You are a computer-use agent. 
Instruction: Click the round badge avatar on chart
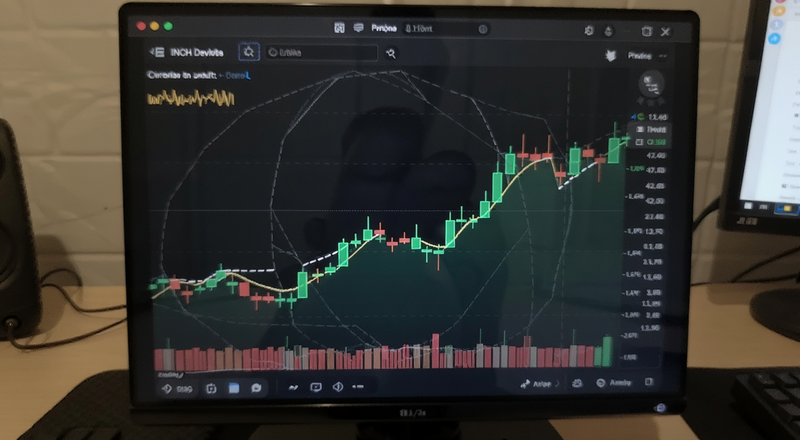(651, 83)
